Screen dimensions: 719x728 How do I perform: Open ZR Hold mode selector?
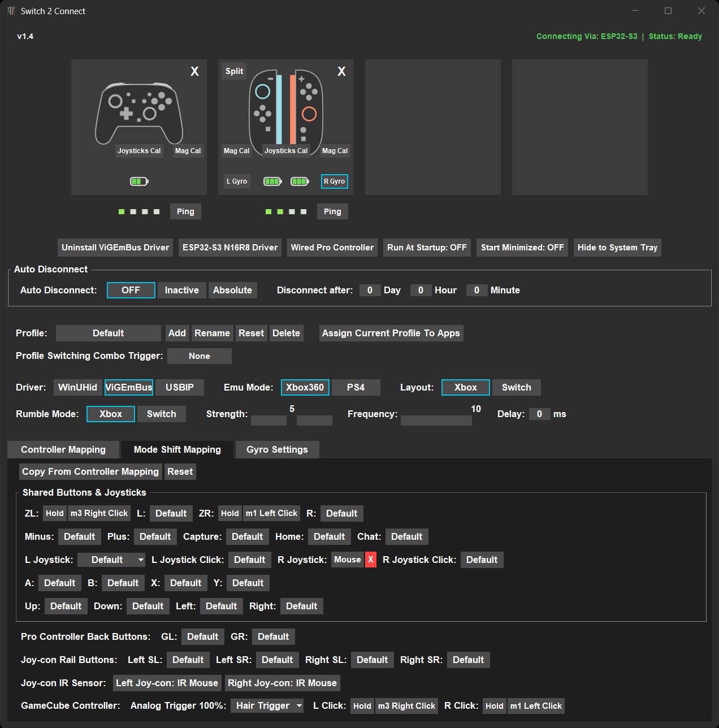[x=230, y=513]
